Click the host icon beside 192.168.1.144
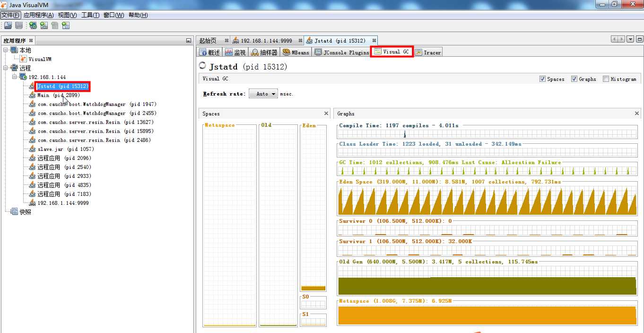This screenshot has height=333, width=644. (23, 77)
